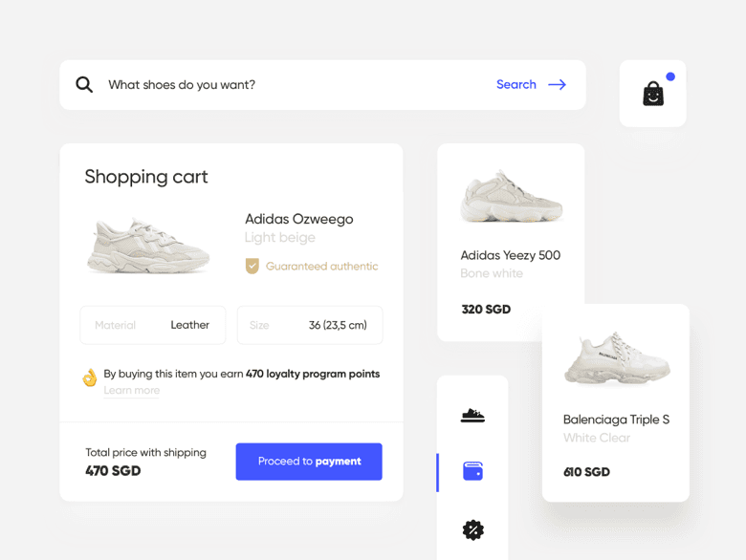Open the Balenciaga Triple S product image
746x560 pixels.
[617, 358]
